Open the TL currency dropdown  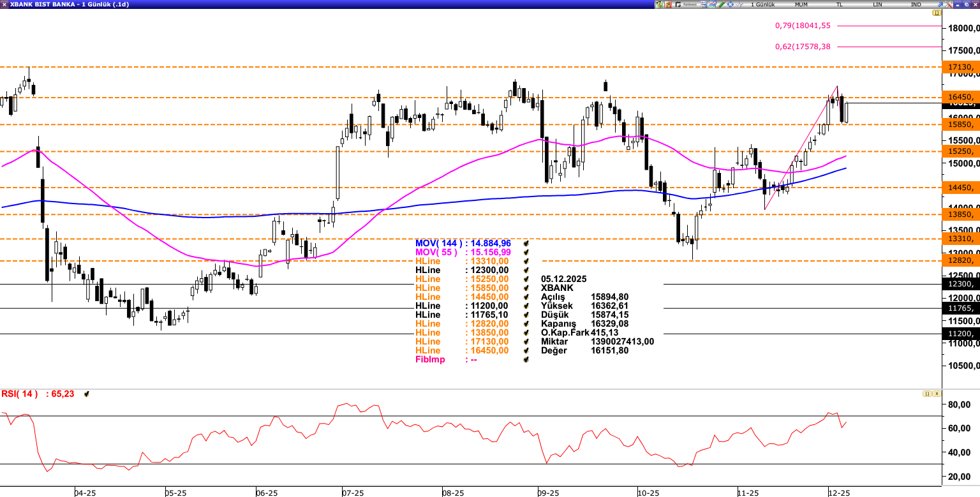coord(839,4)
